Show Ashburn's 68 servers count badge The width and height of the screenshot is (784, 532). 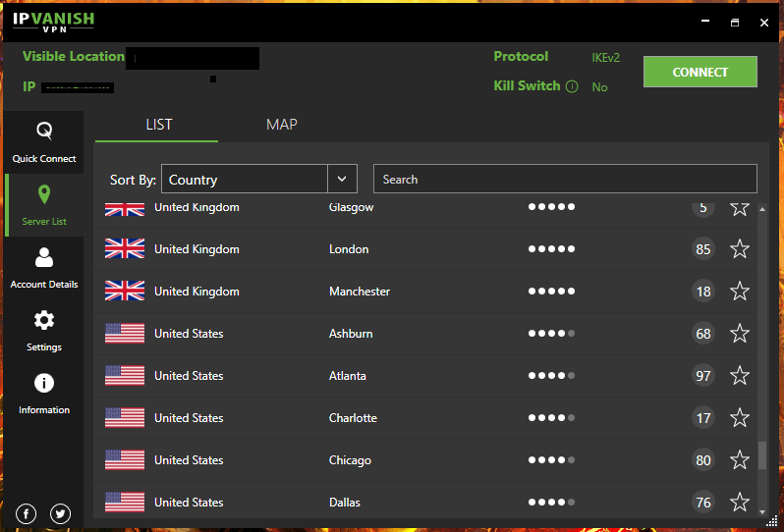(x=703, y=333)
